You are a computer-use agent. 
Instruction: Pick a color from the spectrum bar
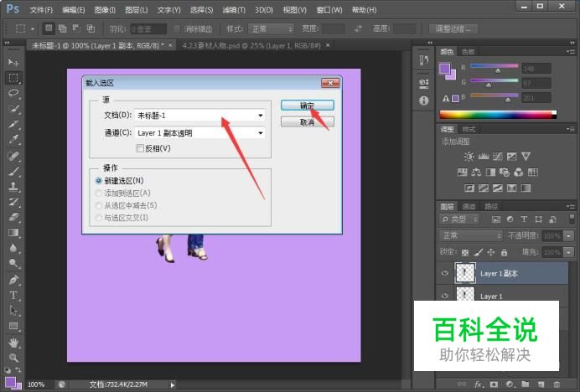click(x=498, y=114)
